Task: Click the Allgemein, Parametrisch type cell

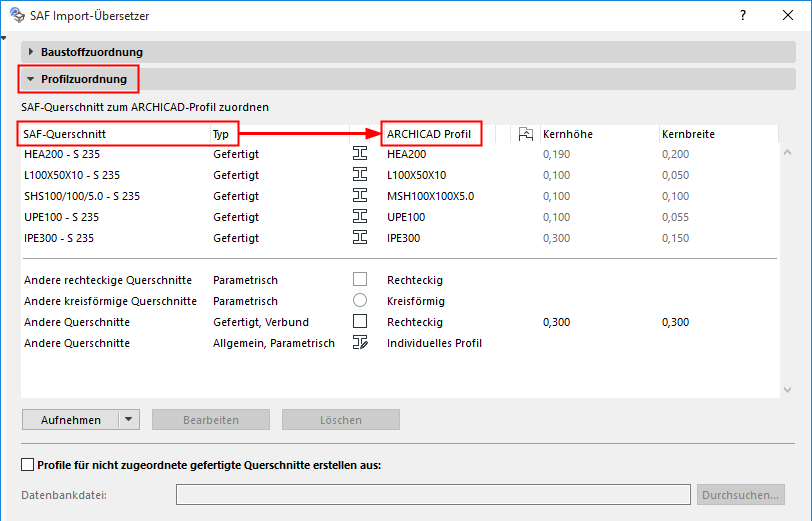Action: click(x=273, y=343)
